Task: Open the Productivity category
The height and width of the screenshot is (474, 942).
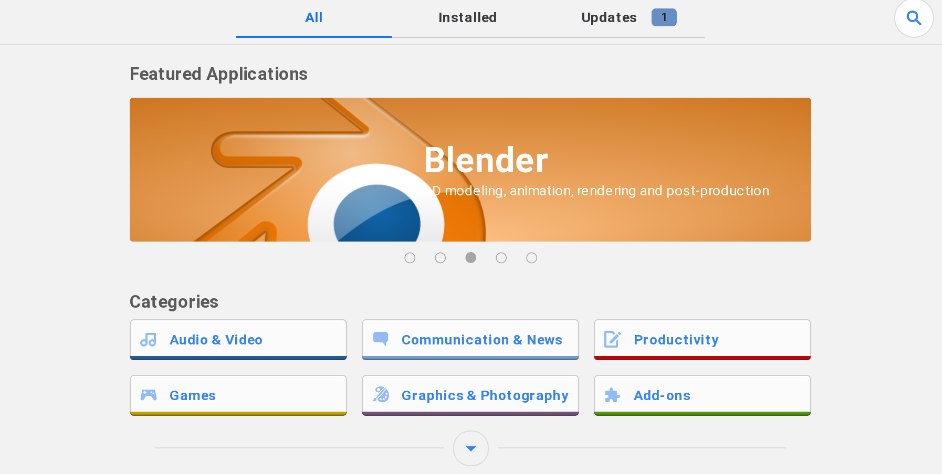Action: (x=702, y=340)
